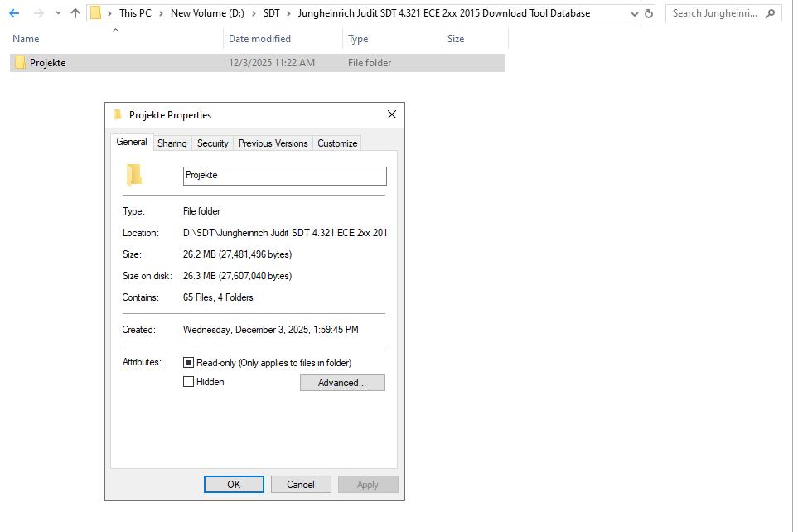Image resolution: width=793 pixels, height=532 pixels.
Task: Switch to the Sharing tab
Action: tap(172, 143)
